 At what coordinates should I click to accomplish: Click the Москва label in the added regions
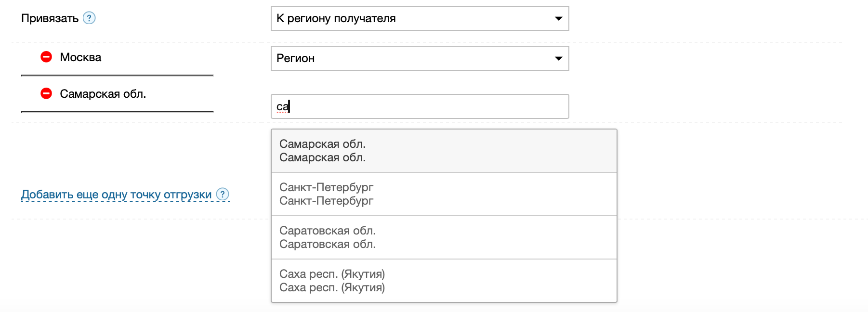coord(80,57)
